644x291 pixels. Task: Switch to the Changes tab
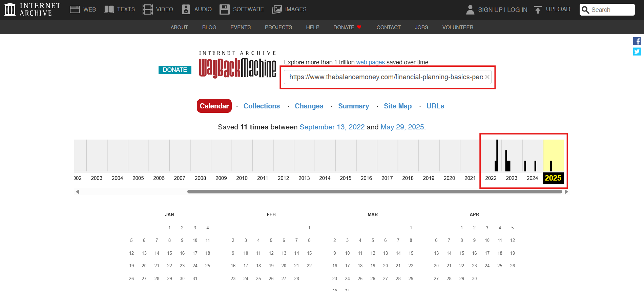click(x=309, y=106)
